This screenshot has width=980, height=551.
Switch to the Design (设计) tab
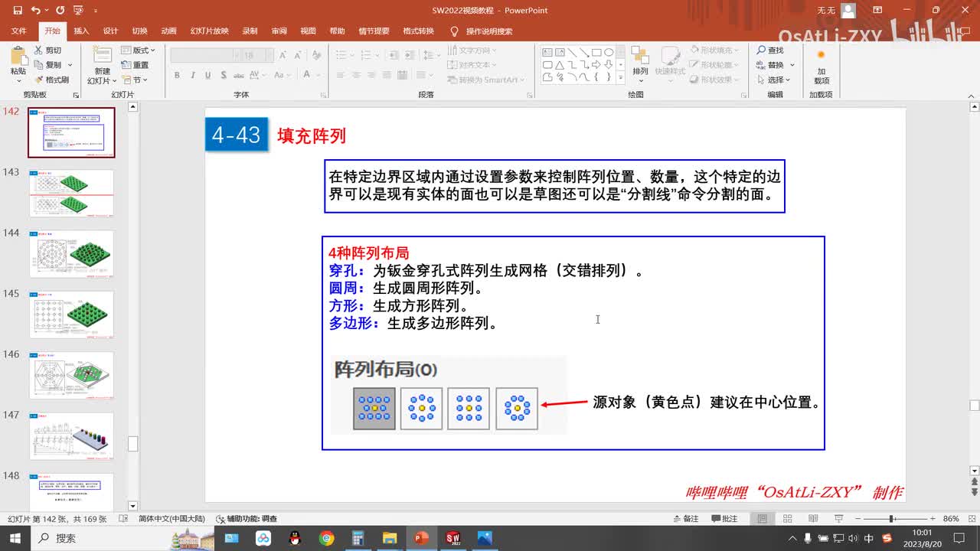pyautogui.click(x=110, y=31)
